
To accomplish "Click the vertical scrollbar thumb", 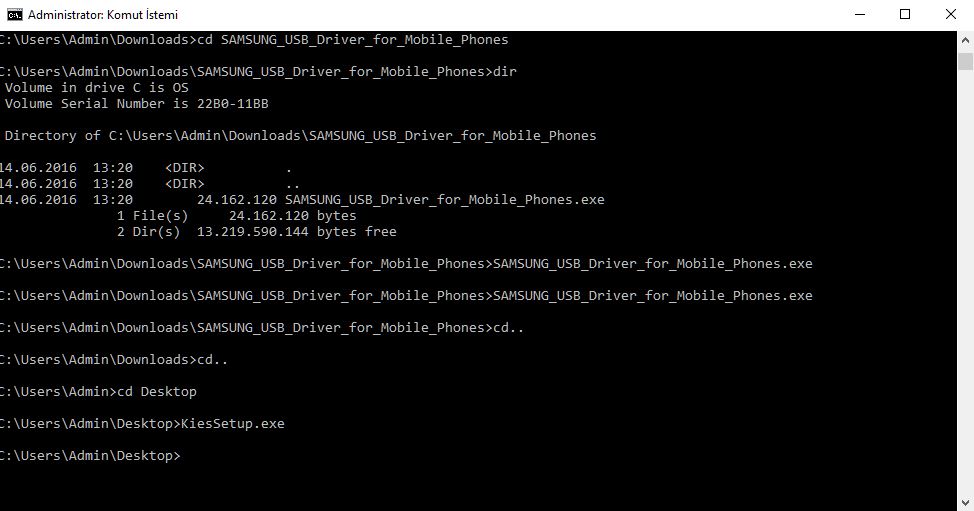I will pyautogui.click(x=965, y=61).
